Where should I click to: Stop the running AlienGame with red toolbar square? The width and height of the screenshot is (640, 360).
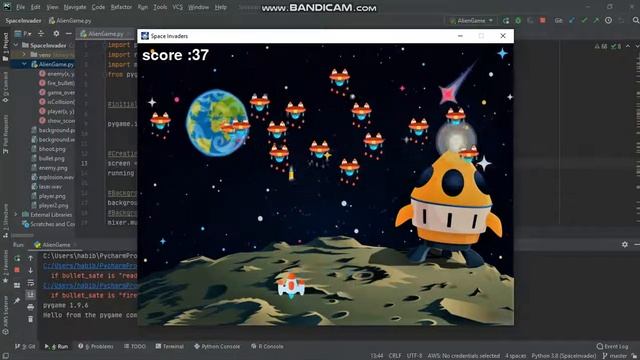tap(542, 20)
